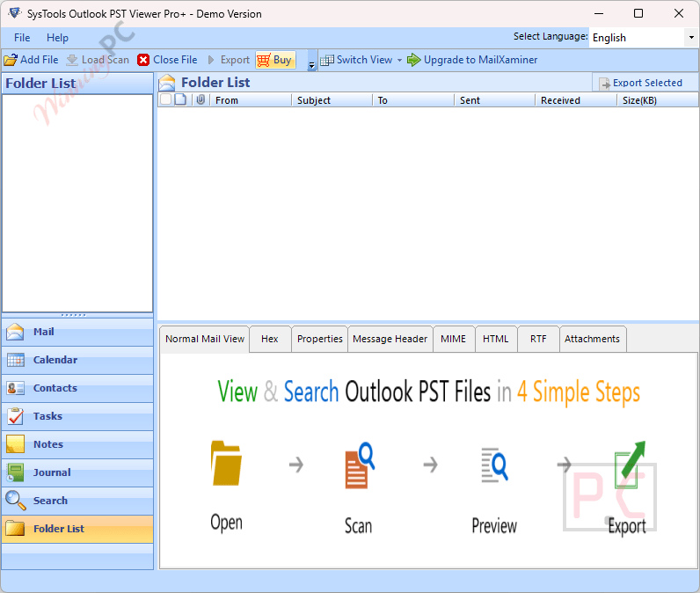Sort by the Size(KB) column
Screen dimensions: 700x593
[658, 100]
